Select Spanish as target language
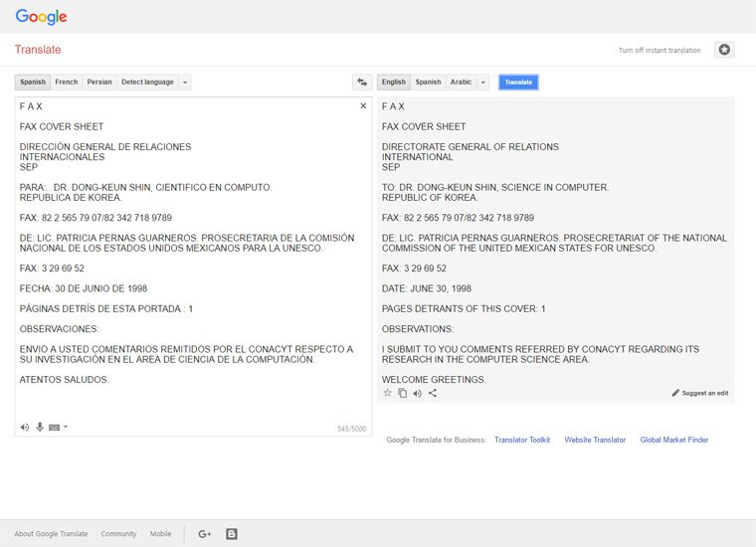 (x=428, y=82)
